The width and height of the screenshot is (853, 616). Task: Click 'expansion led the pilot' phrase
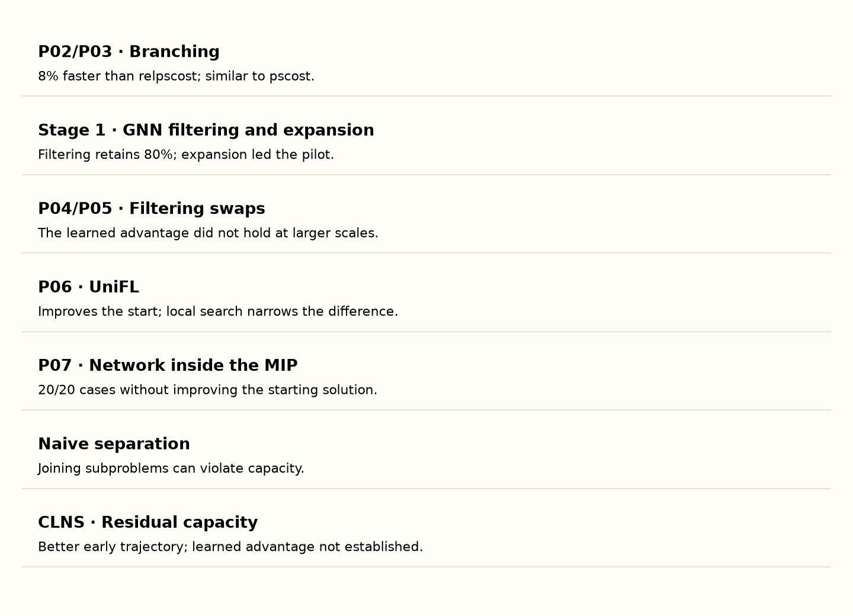click(256, 155)
